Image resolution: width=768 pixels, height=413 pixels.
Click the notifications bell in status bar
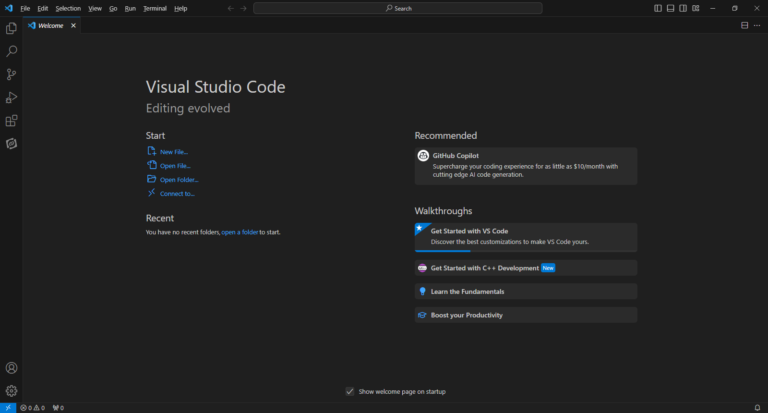pyautogui.click(x=759, y=408)
